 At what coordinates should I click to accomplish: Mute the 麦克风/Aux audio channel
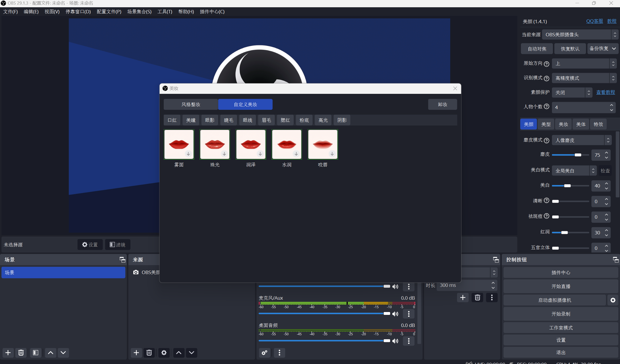tap(395, 314)
